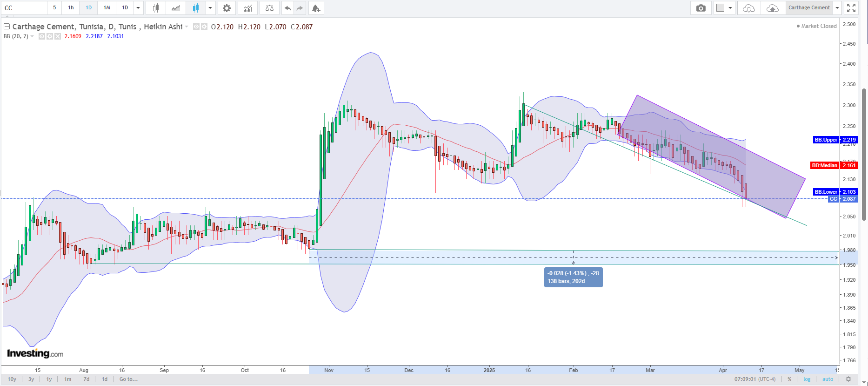The image size is (868, 386).
Task: Redo the chart action
Action: coord(300,8)
